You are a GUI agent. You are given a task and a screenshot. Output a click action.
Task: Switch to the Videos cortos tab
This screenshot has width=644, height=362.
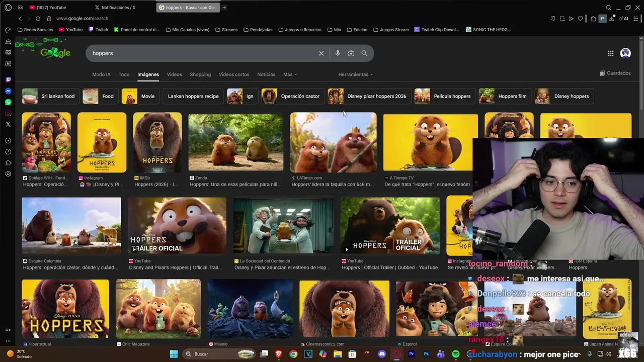click(x=234, y=74)
